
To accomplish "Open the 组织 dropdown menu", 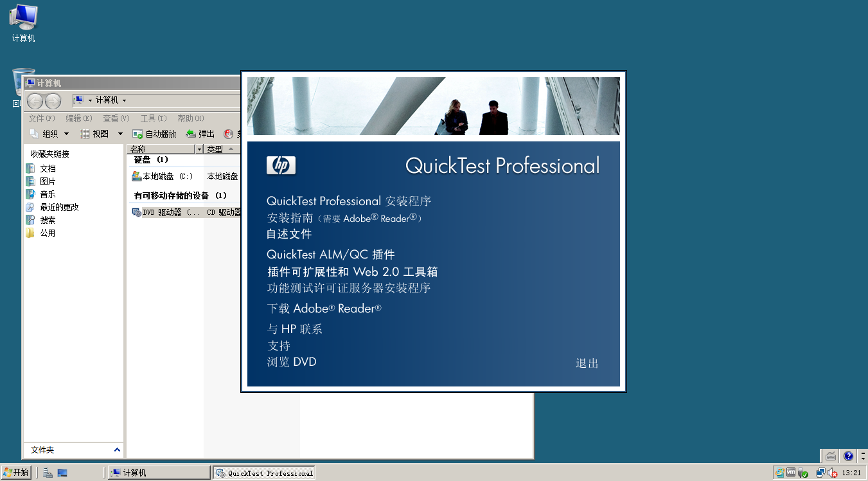I will click(50, 134).
